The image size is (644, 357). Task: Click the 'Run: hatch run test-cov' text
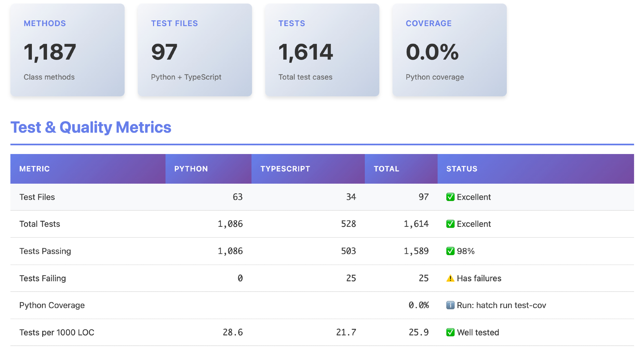(x=501, y=305)
